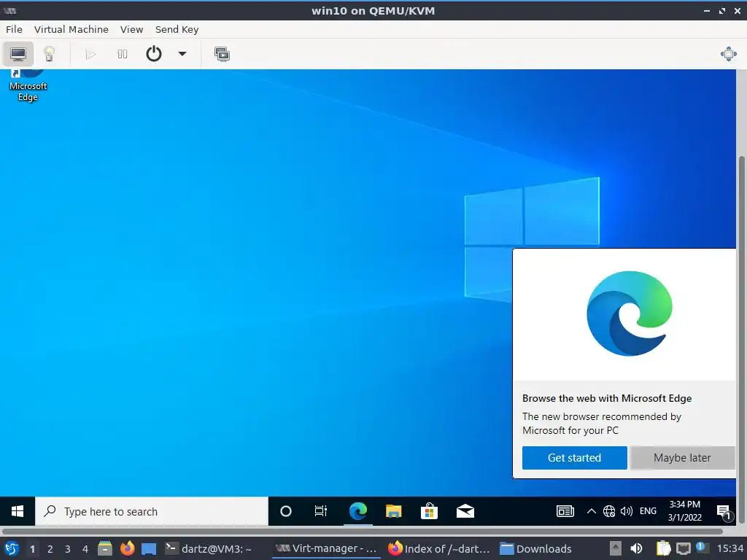Click host show desktop blue icon
The image size is (747, 560).
coord(149,549)
